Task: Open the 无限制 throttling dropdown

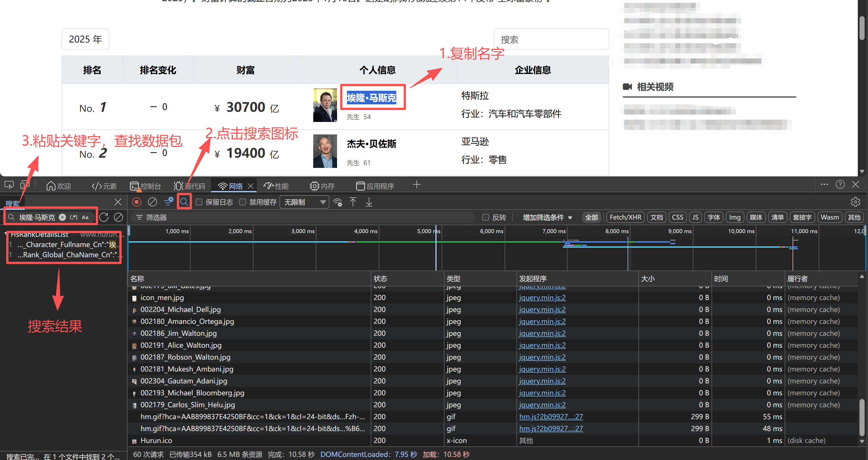Action: click(x=304, y=202)
